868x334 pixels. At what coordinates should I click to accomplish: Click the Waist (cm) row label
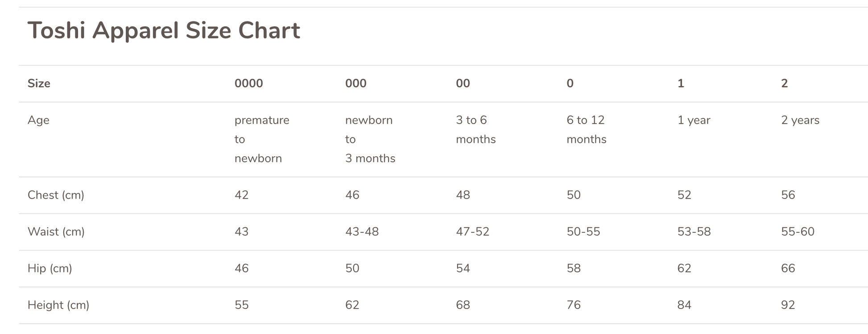pyautogui.click(x=56, y=232)
